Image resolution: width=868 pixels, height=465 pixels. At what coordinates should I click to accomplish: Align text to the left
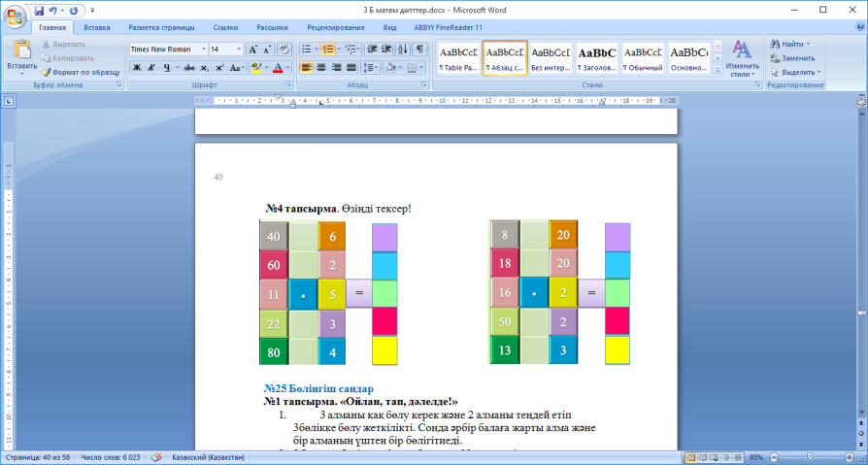pos(306,68)
